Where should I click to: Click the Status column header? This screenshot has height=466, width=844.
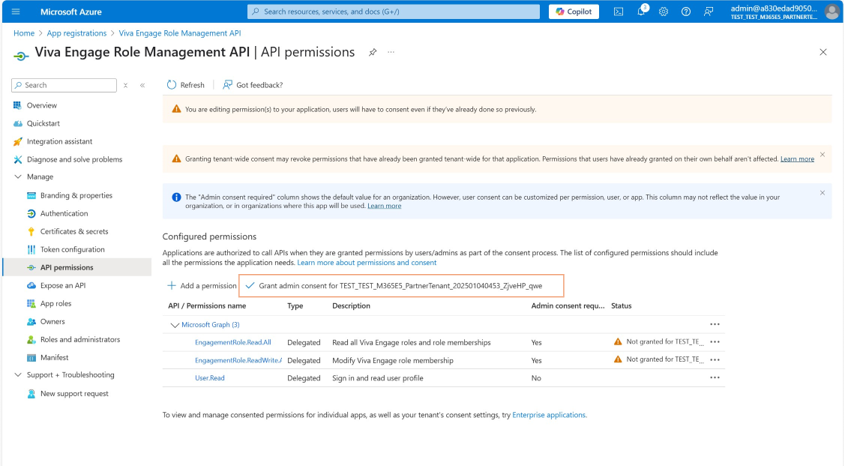(x=621, y=306)
